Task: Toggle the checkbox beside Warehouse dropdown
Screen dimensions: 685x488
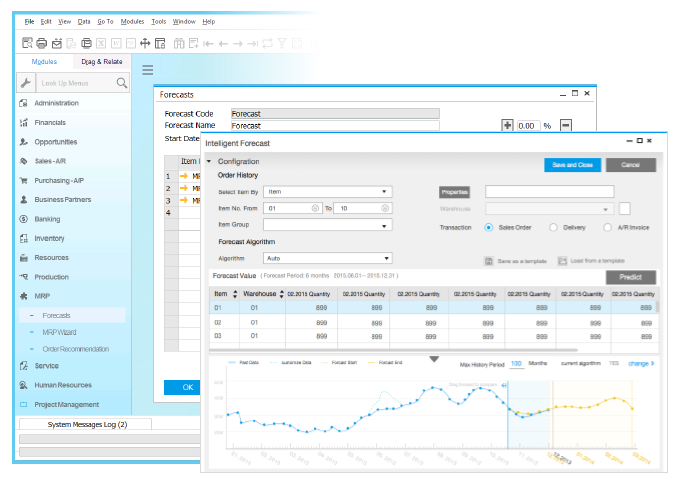Action: (625, 208)
